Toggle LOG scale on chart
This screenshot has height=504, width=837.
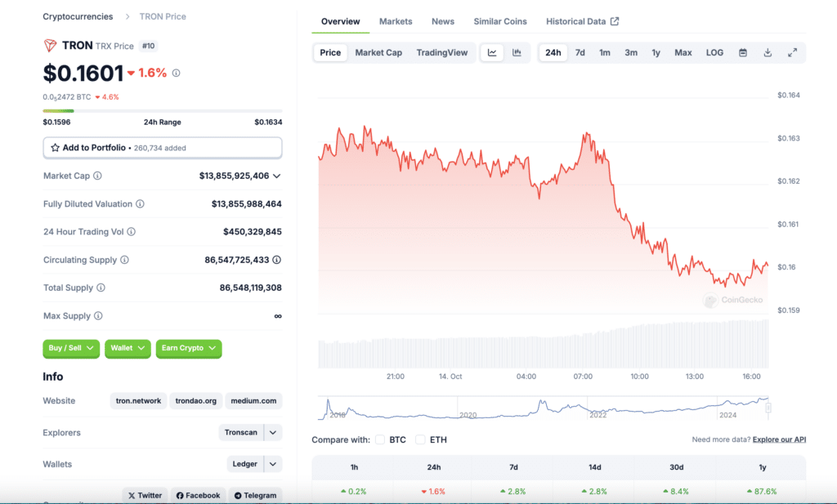[714, 52]
